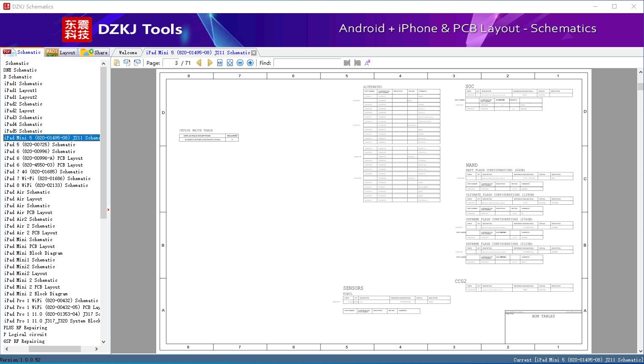Image resolution: width=644 pixels, height=364 pixels.
Task: Open 'iPad5 Schematic' from the list
Action: (x=23, y=131)
